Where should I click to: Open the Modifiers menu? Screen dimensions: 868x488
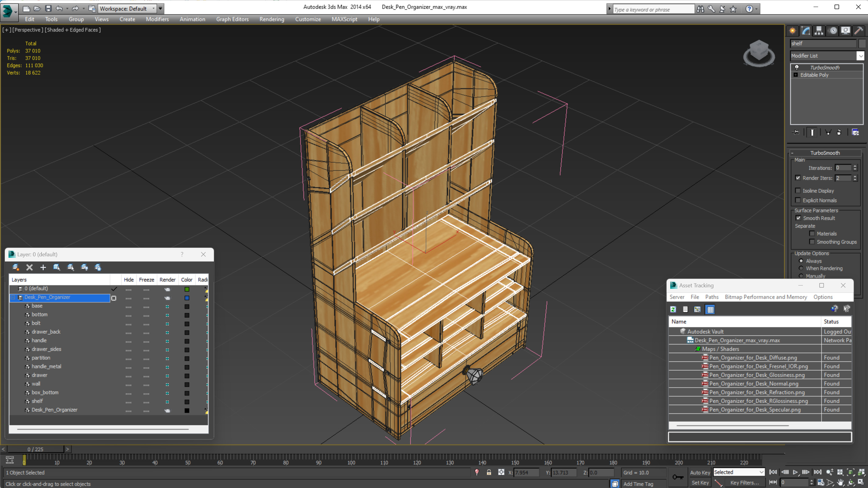(157, 19)
